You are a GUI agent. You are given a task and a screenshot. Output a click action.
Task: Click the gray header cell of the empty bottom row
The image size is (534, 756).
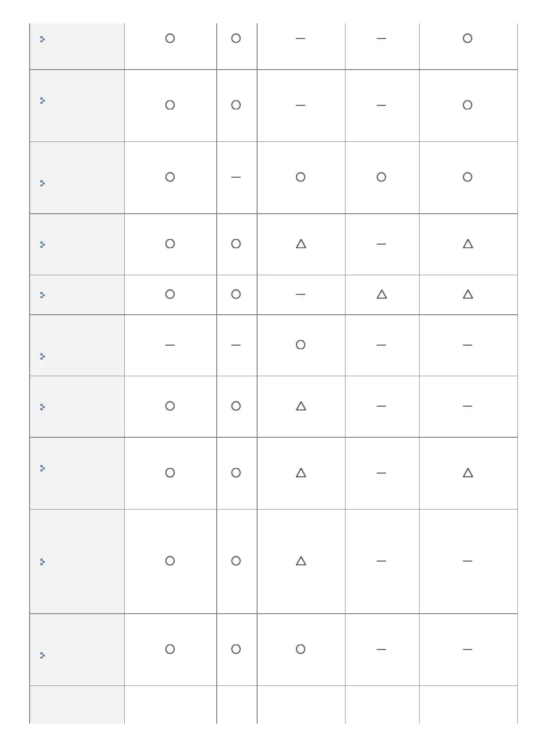coord(77,704)
